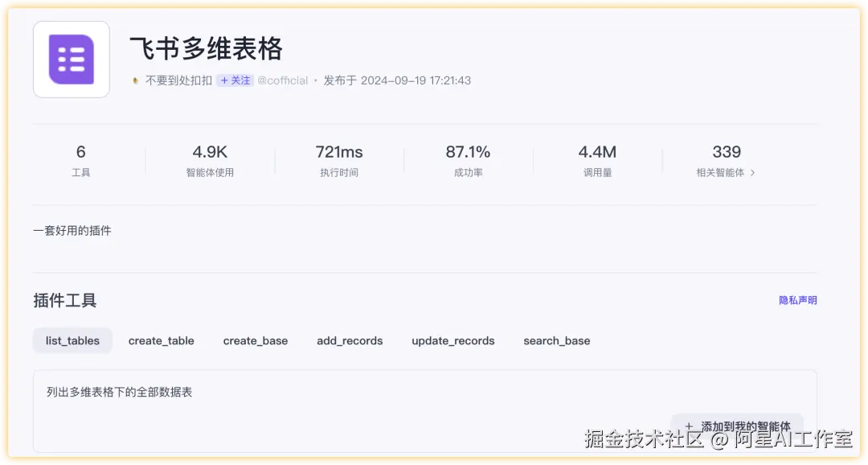Viewport: 868px width, 465px height.
Task: Follow the author with +关注 button
Action: coord(235,80)
